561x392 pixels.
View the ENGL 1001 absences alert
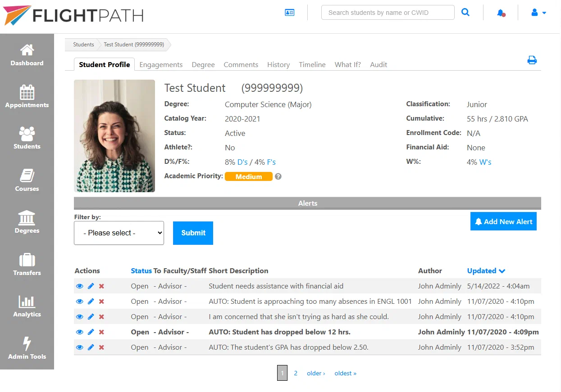click(x=80, y=302)
